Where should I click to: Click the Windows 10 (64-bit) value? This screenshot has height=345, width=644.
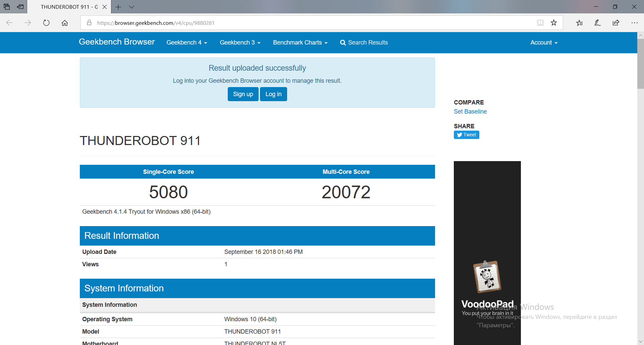251,319
